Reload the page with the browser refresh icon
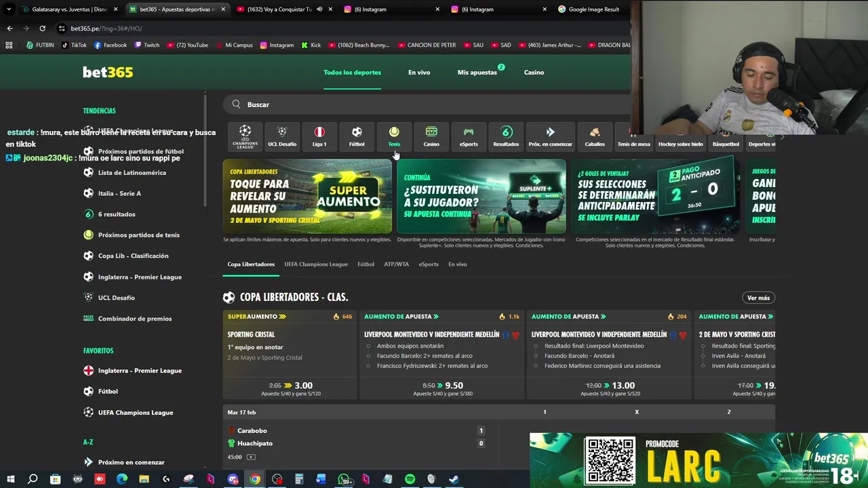This screenshot has width=868, height=488. pos(42,28)
